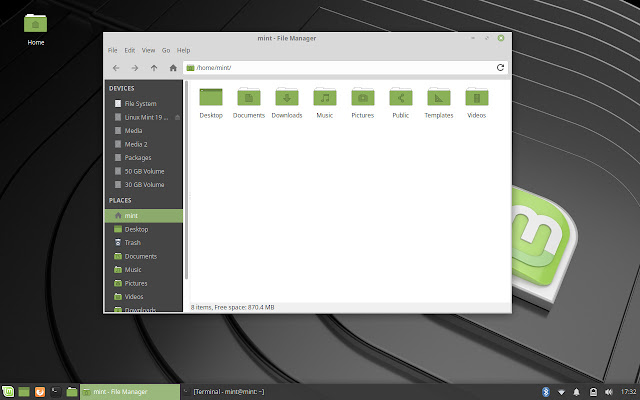Select 50 GB Volume in sidebar
The width and height of the screenshot is (640, 400).
[144, 171]
